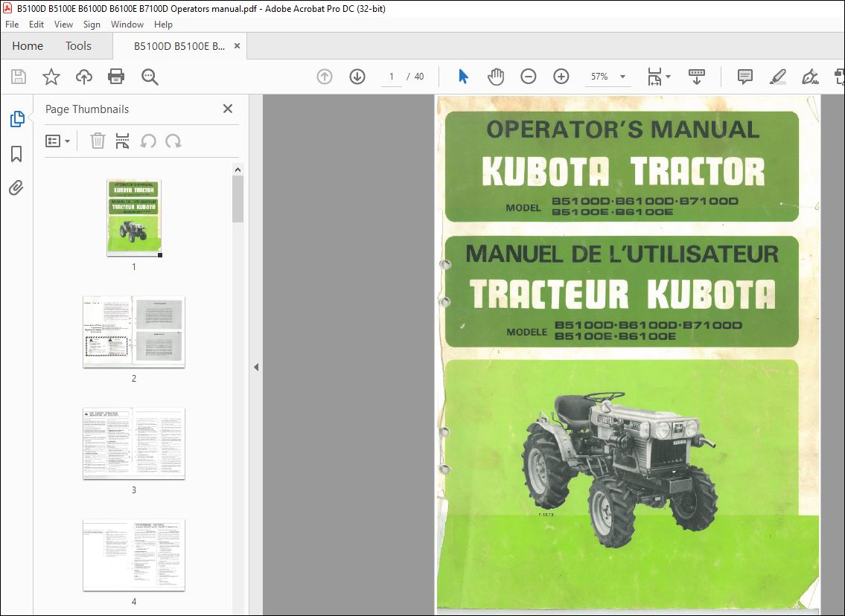This screenshot has width=845, height=616.
Task: Delete selected page trash icon
Action: [98, 141]
